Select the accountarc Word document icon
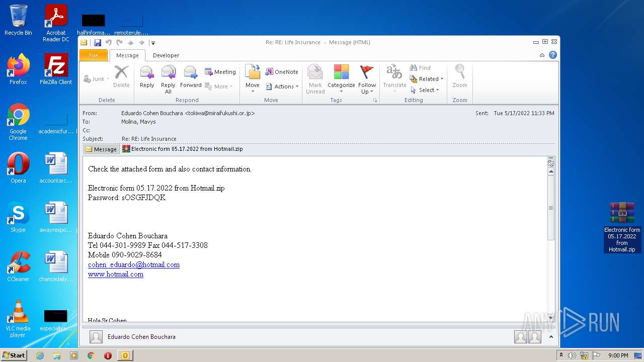 [56, 168]
